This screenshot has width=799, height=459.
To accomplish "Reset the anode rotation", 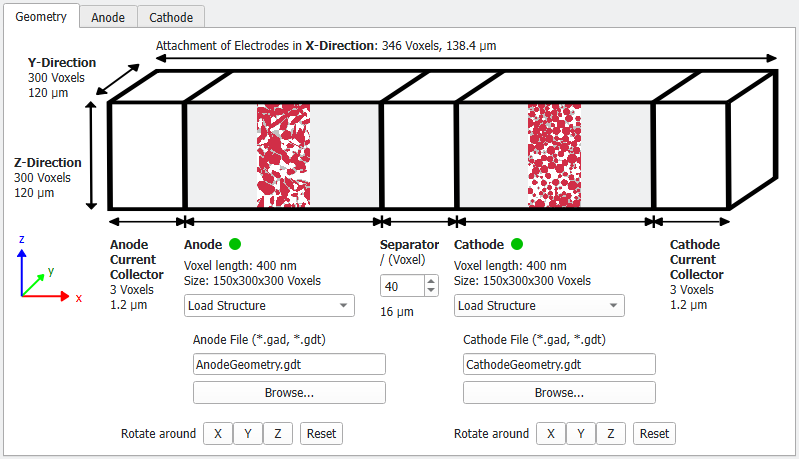I will click(x=322, y=434).
